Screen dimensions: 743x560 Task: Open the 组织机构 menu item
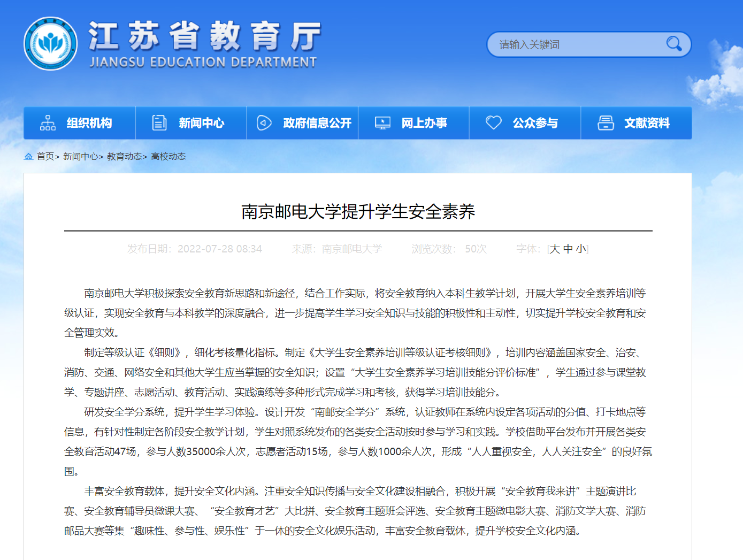[x=89, y=123]
